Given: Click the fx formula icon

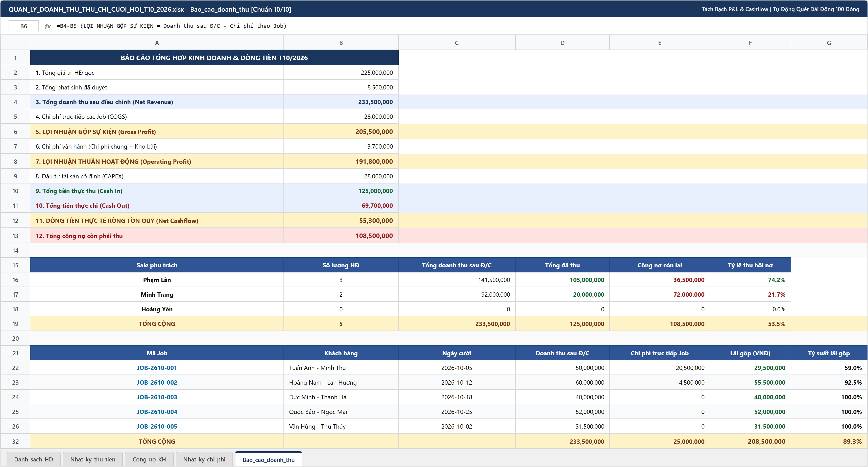Looking at the screenshot, I should tap(47, 26).
